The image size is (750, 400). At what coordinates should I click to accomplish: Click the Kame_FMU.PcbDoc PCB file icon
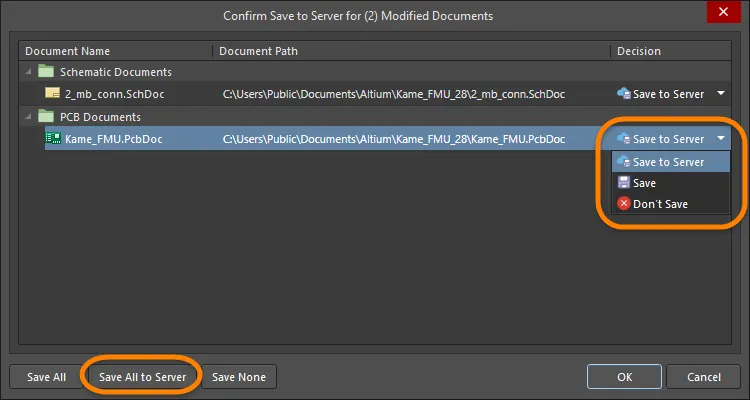pyautogui.click(x=53, y=139)
